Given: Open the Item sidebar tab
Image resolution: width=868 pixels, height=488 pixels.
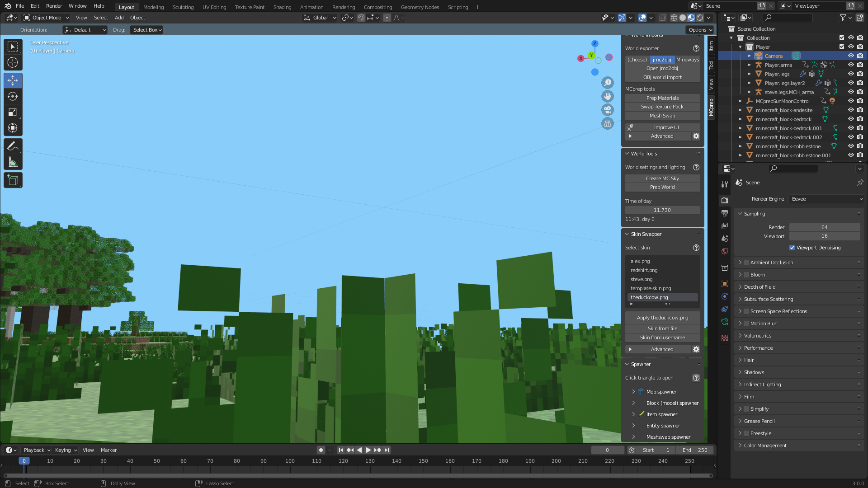Looking at the screenshot, I should 711,46.
